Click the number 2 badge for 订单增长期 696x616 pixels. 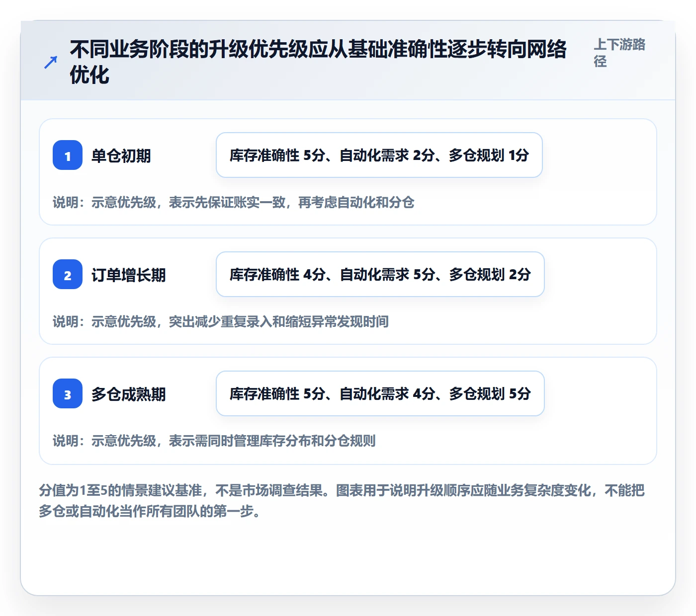point(68,274)
